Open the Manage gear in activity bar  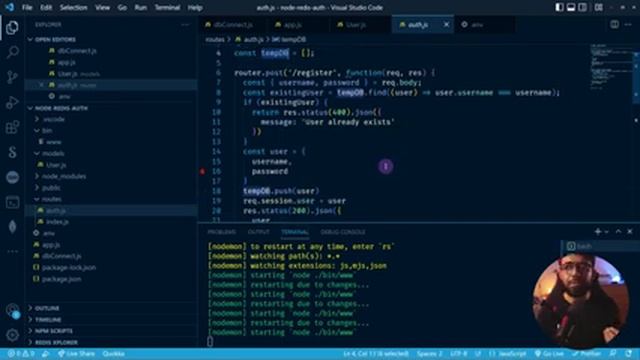tap(12, 335)
